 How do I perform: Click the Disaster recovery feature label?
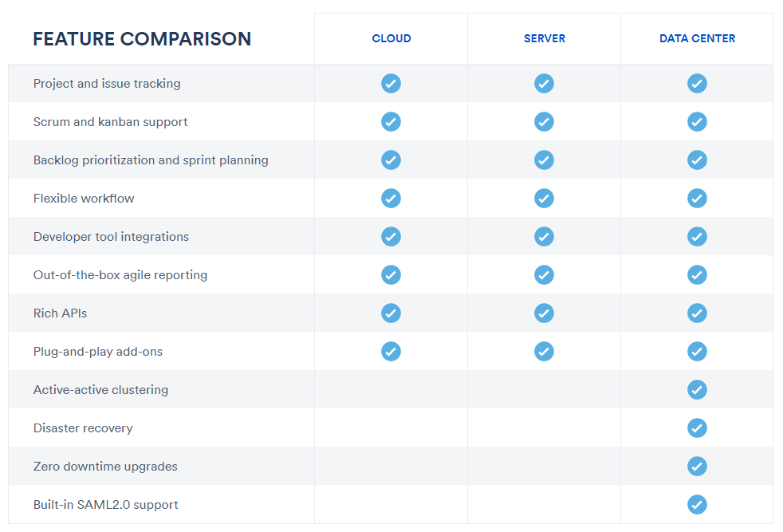83,428
